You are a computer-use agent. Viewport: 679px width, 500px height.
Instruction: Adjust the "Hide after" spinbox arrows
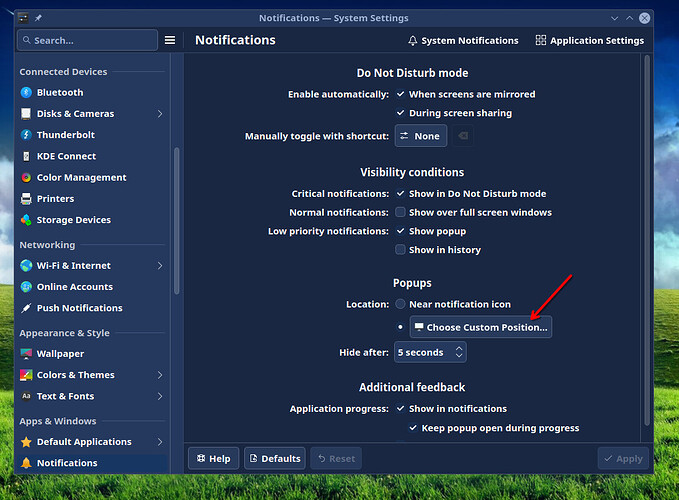point(459,352)
